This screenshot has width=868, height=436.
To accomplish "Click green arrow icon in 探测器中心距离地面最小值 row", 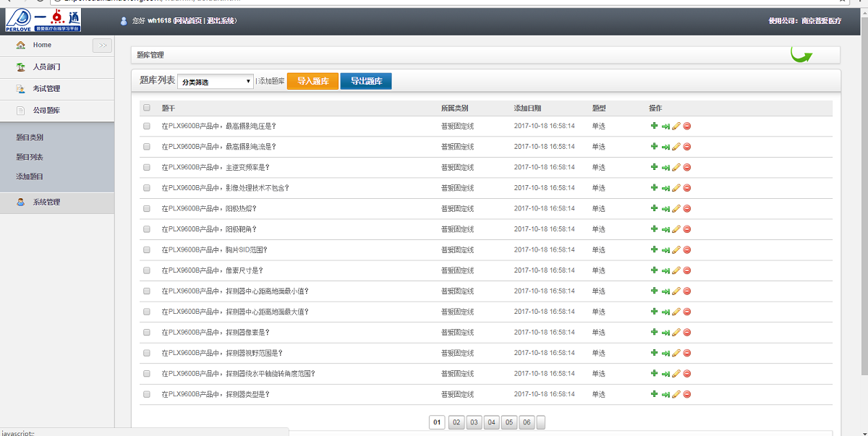I will point(665,291).
